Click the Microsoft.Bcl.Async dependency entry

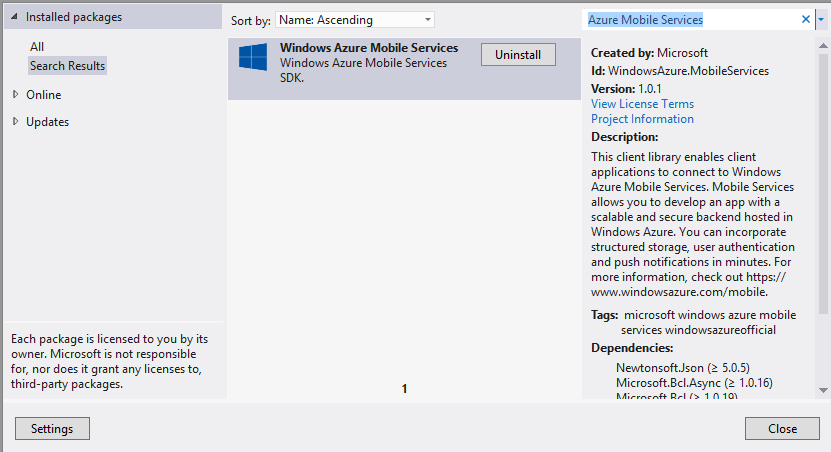coord(694,383)
